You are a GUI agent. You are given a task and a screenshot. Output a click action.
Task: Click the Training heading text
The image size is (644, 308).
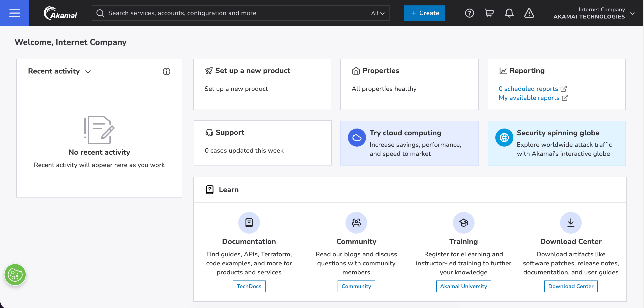click(x=463, y=241)
